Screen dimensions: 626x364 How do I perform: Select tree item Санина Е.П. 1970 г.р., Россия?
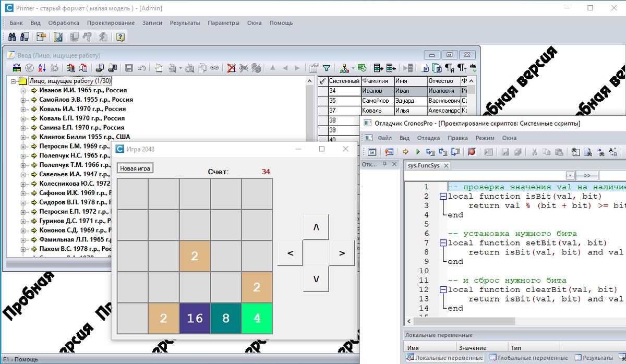pos(82,128)
